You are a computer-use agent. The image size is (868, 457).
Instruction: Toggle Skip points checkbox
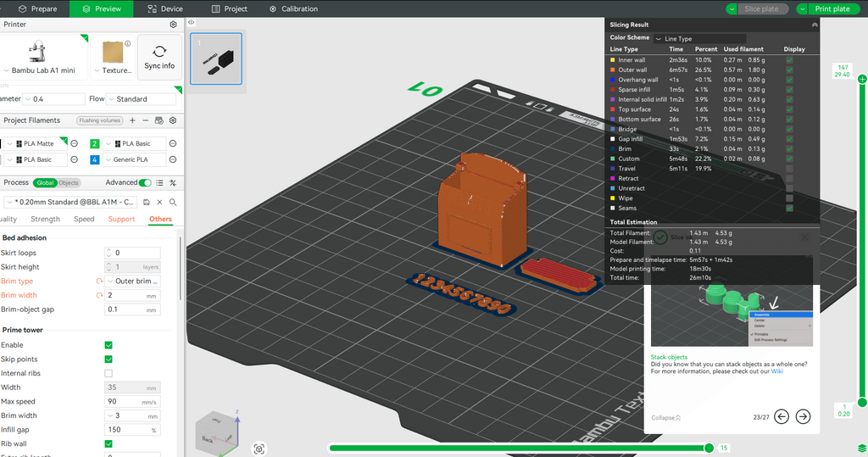[108, 359]
